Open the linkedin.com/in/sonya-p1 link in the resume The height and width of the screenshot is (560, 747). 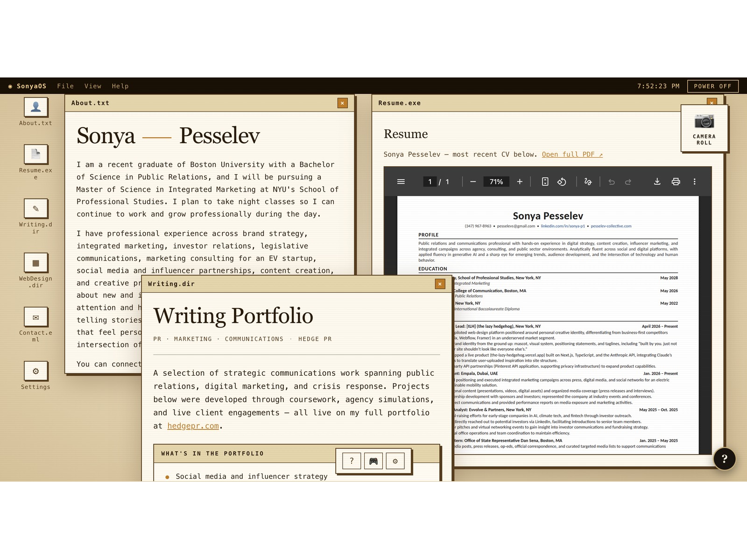click(x=563, y=226)
